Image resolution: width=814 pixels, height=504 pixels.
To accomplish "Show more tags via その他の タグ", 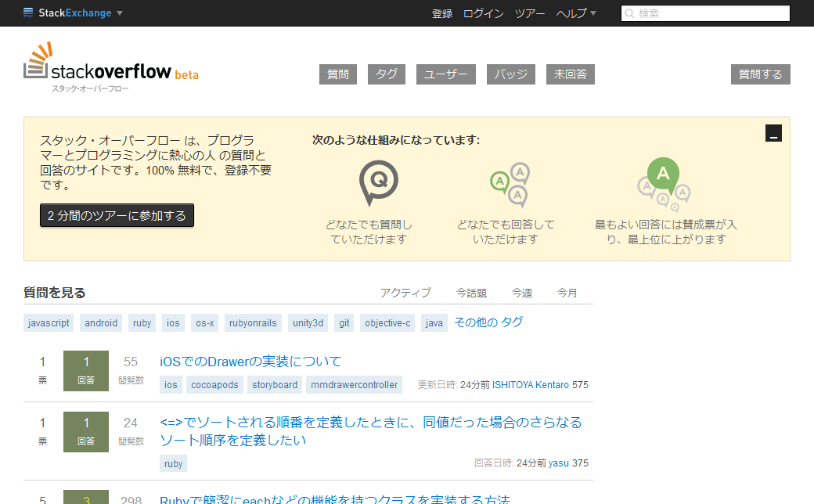I will pyautogui.click(x=488, y=322).
